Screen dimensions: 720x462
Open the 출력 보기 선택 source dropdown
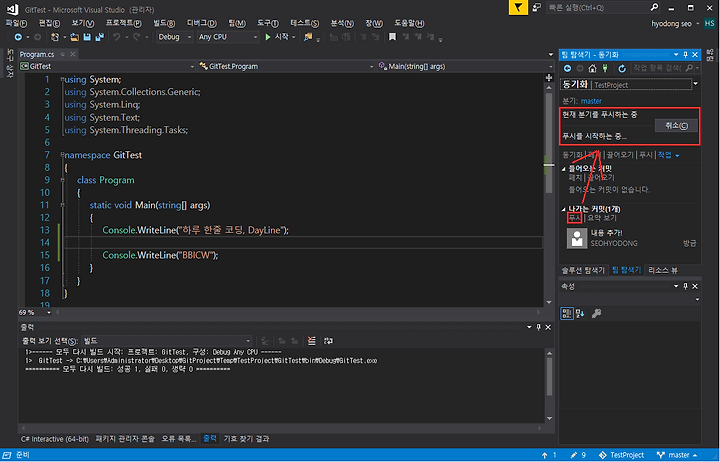point(167,341)
